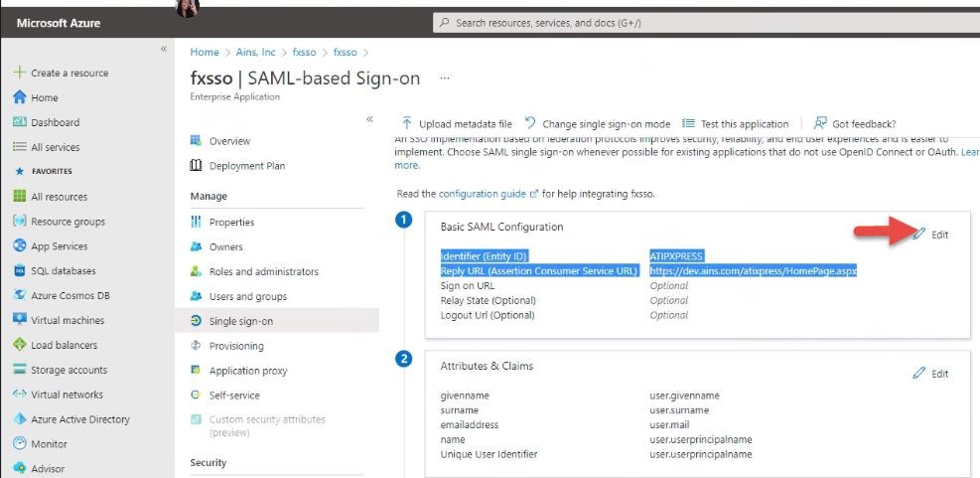Go to Ains, Inc breadcrumb
This screenshot has width=980, height=478.
255,52
